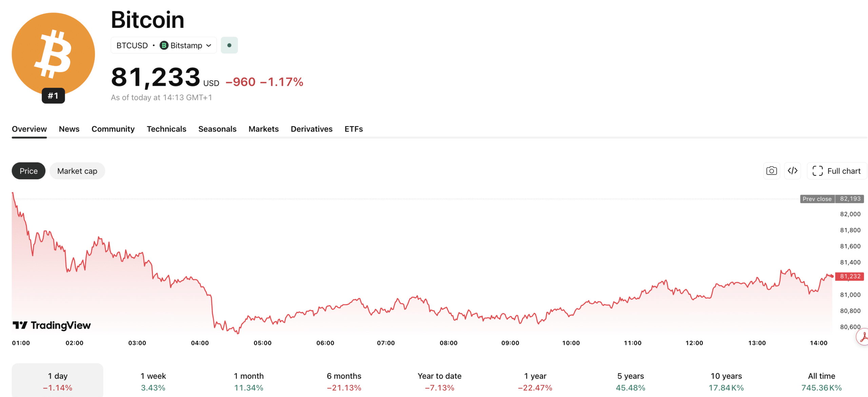Click the 09:00 time axis label
The width and height of the screenshot is (868, 397).
(x=510, y=343)
